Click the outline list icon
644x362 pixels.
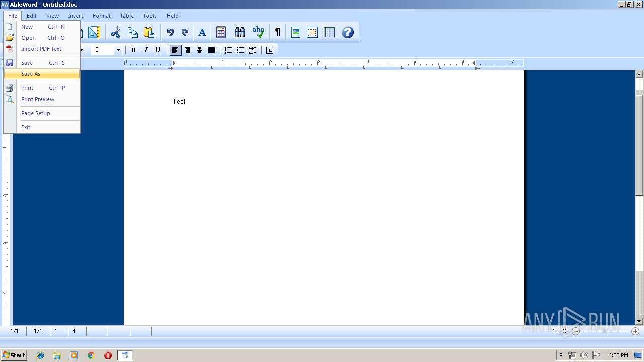coord(253,50)
